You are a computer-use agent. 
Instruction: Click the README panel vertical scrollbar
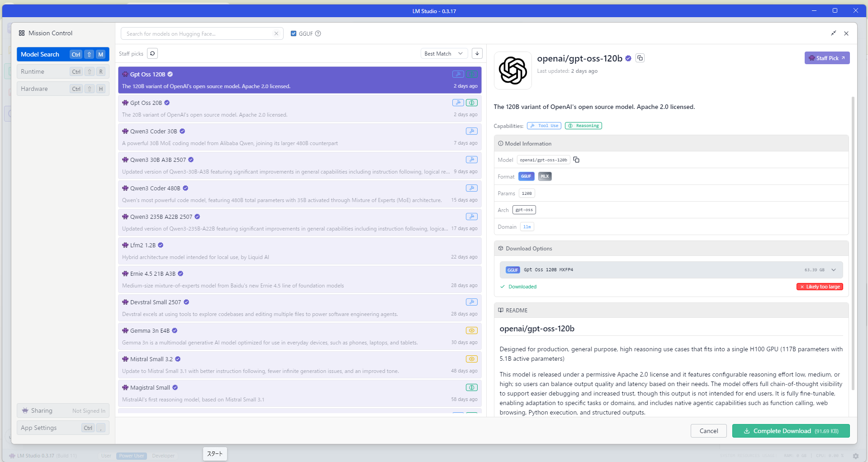(x=853, y=244)
